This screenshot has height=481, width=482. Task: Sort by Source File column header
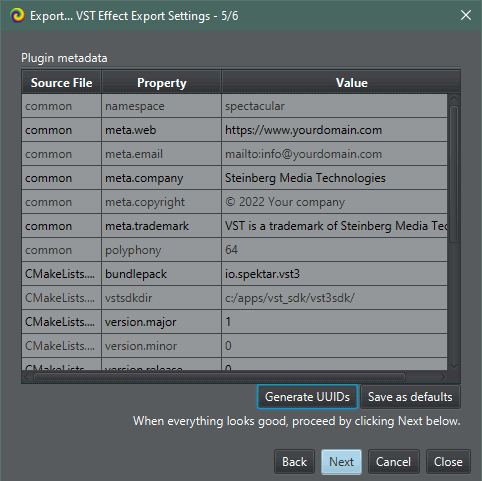(62, 83)
